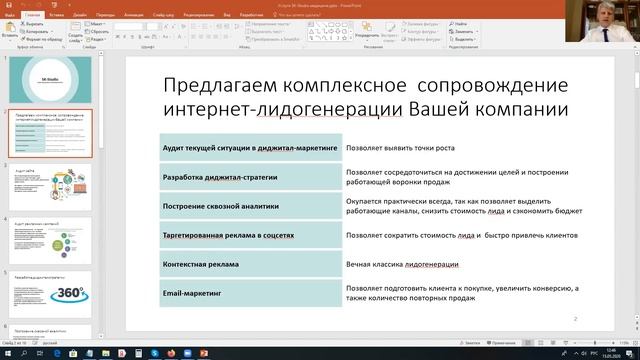Switch to the Разработчик ribbon tab

(x=251, y=15)
